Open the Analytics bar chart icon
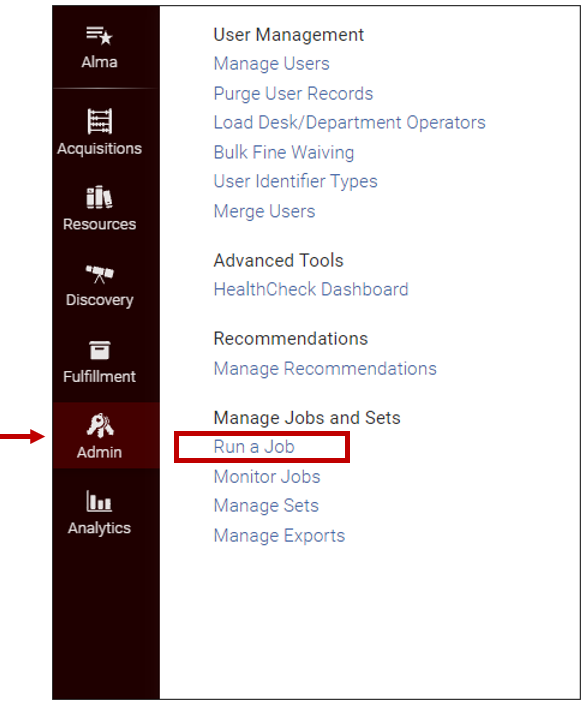Screen dimensions: 585x703 pos(100,501)
